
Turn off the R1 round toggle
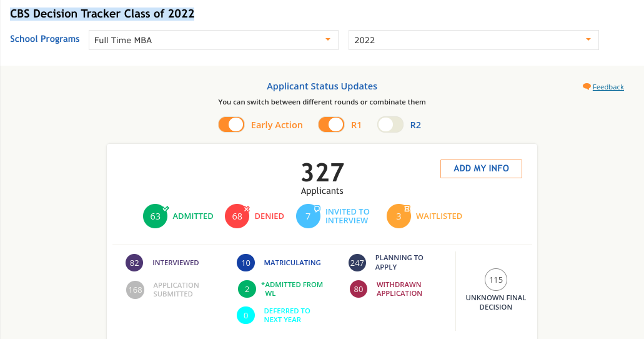[331, 124]
